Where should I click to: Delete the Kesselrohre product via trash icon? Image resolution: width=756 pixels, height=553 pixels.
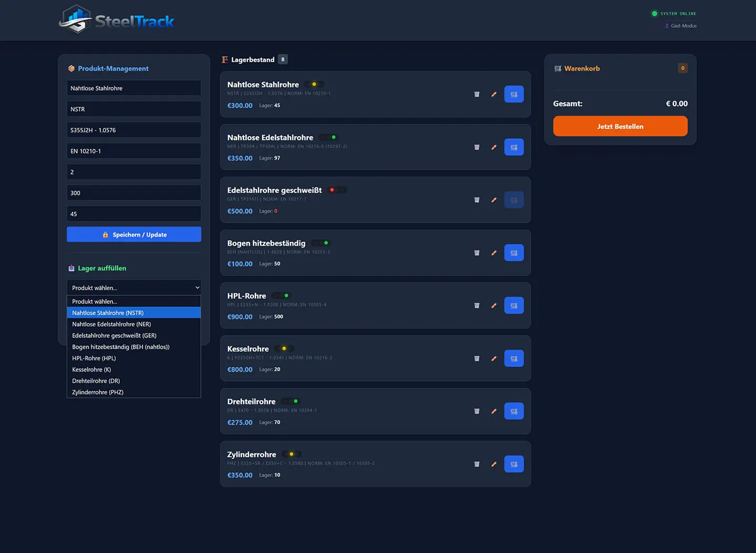(477, 358)
